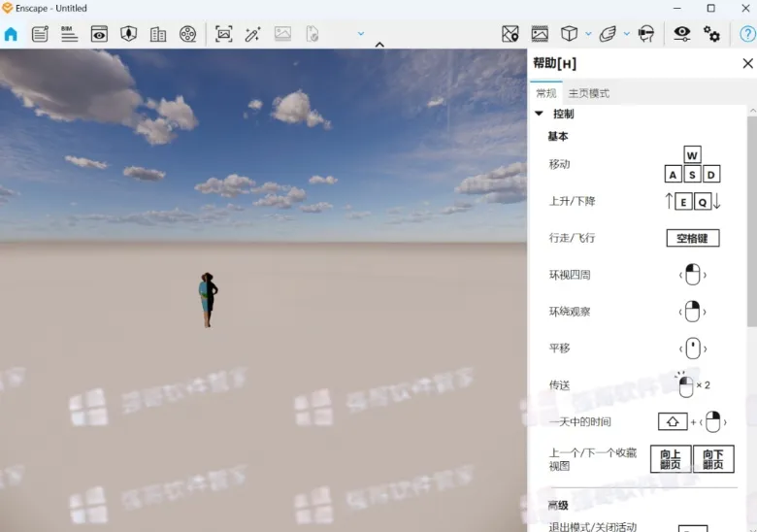Click the 空格键 key button
This screenshot has width=757, height=532.
tap(692, 238)
